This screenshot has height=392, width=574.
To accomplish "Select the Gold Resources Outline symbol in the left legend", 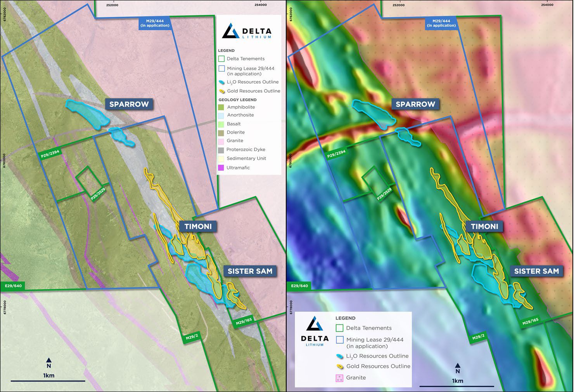I will [221, 91].
